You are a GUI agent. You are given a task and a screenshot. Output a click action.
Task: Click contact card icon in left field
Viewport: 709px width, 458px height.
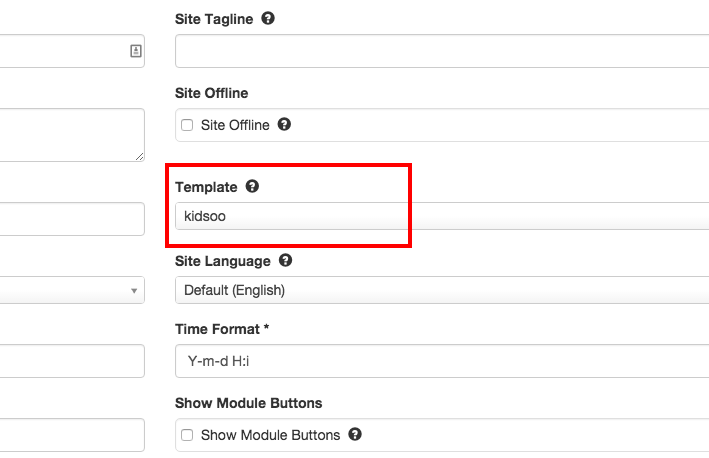point(136,50)
